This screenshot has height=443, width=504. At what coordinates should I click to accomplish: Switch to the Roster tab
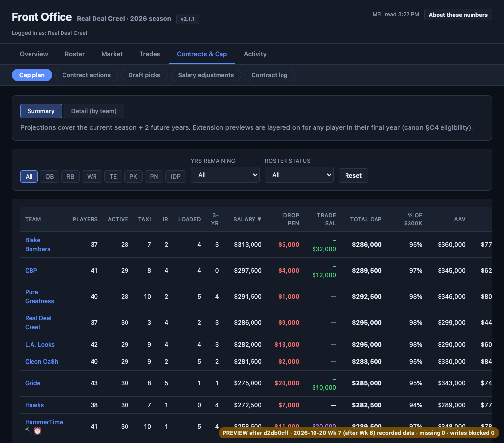click(x=75, y=54)
